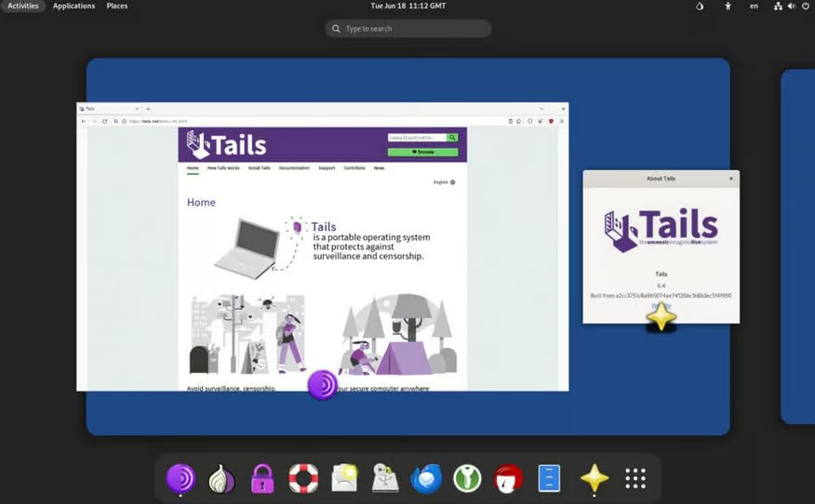Open KeePassXC password manager in dock
Image resolution: width=815 pixels, height=504 pixels.
click(x=467, y=478)
